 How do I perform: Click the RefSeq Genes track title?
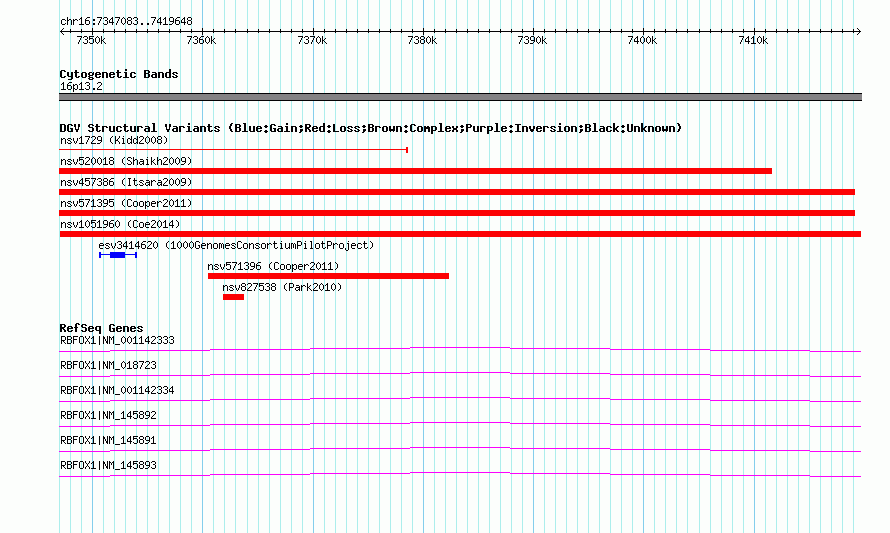(101, 328)
